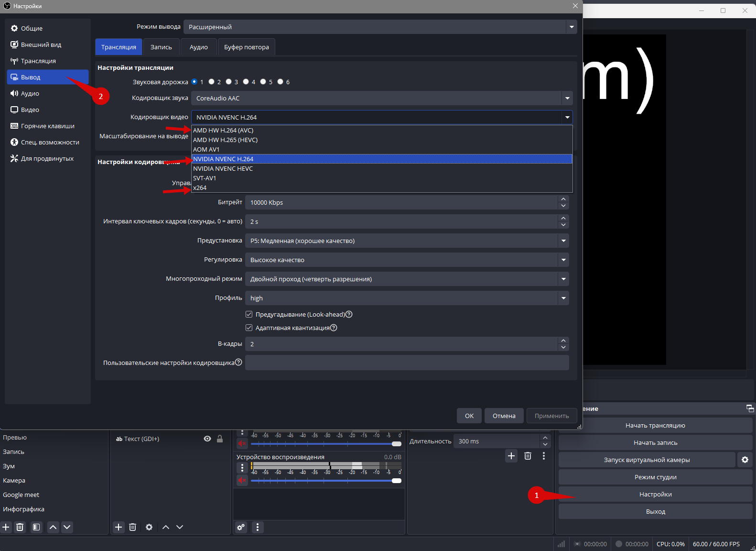Switch to the Буфер повтора tab
The height and width of the screenshot is (551, 756).
[247, 47]
